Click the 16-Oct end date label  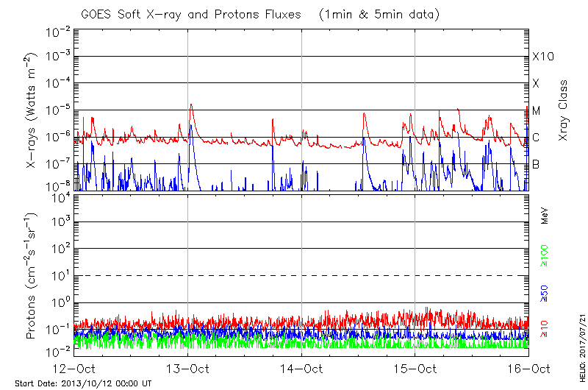coord(528,368)
